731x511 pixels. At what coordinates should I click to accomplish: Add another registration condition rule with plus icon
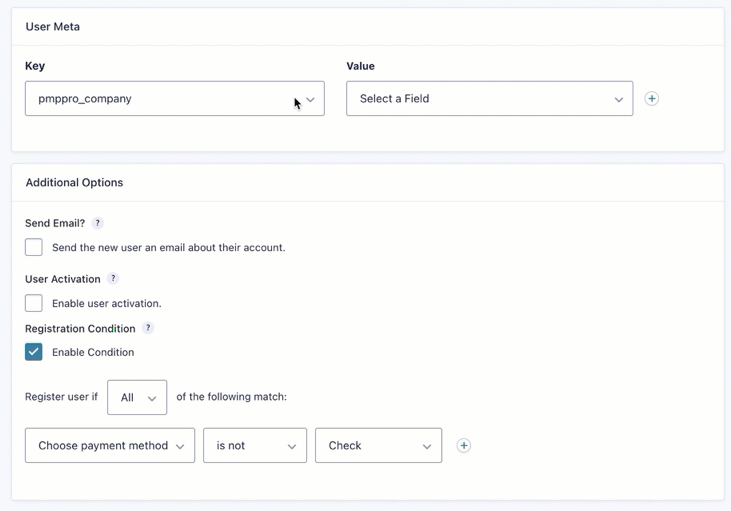tap(463, 446)
